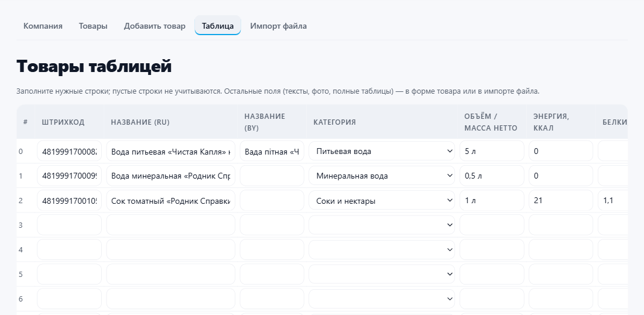The image size is (644, 315).
Task: Edit volume field showing 1 л
Action: pyautogui.click(x=492, y=200)
